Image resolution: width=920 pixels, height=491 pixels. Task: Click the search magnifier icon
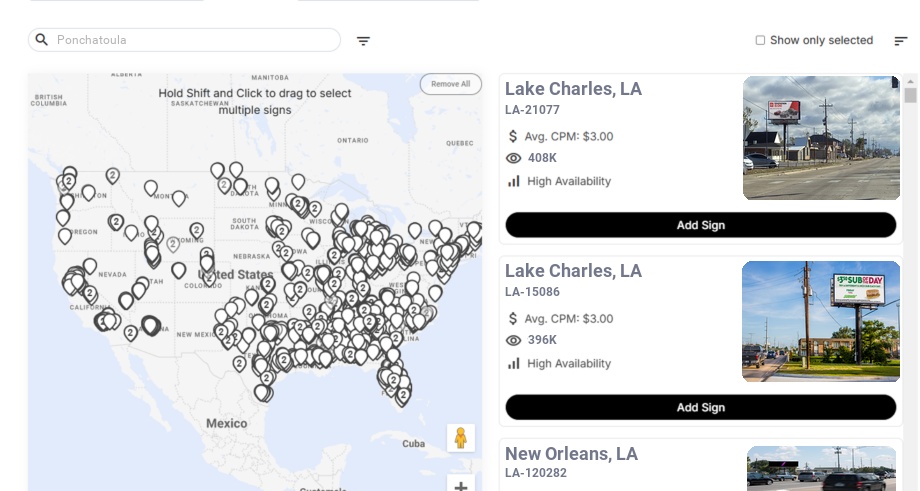click(42, 40)
